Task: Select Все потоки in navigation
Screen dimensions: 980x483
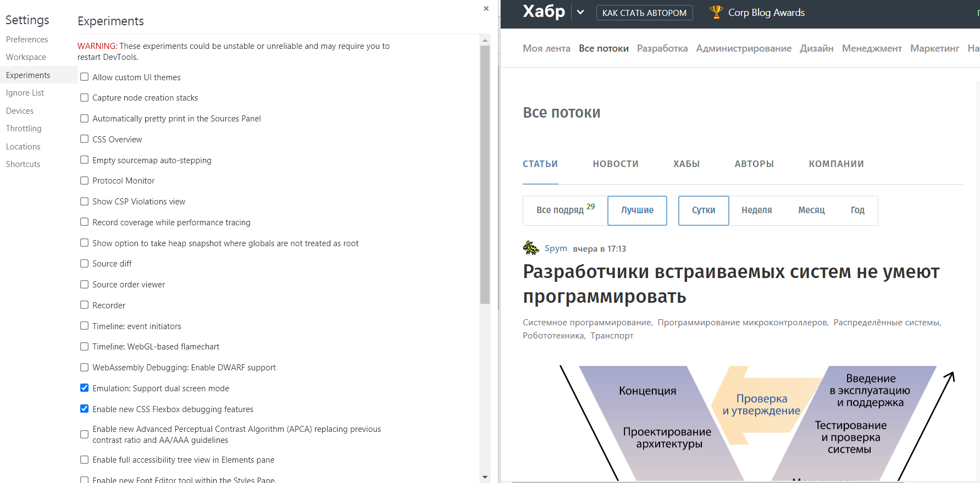Action: 603,48
